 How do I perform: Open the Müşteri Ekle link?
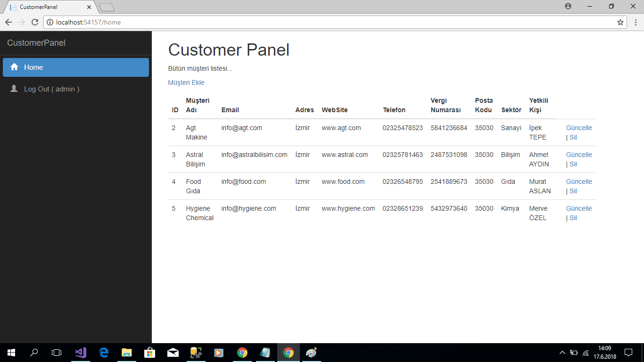point(186,82)
